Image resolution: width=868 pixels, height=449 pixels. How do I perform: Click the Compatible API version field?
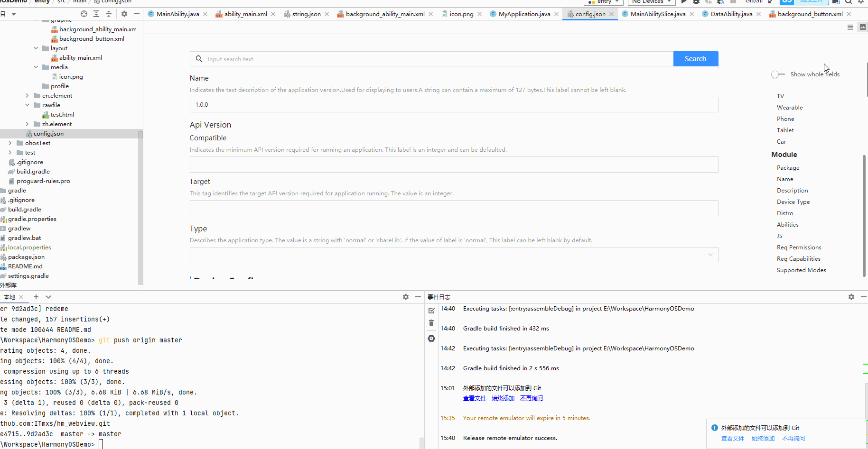click(x=454, y=165)
